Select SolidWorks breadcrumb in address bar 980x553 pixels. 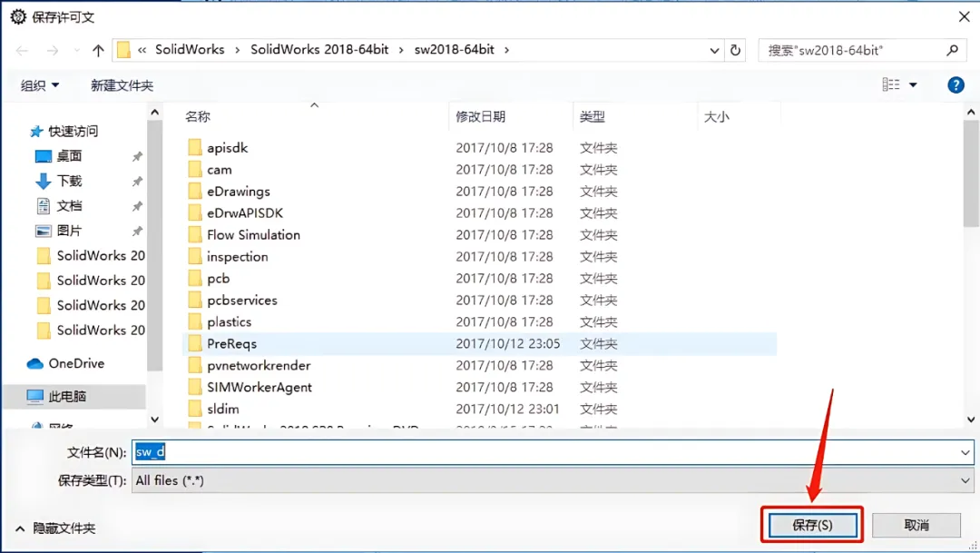pos(190,49)
